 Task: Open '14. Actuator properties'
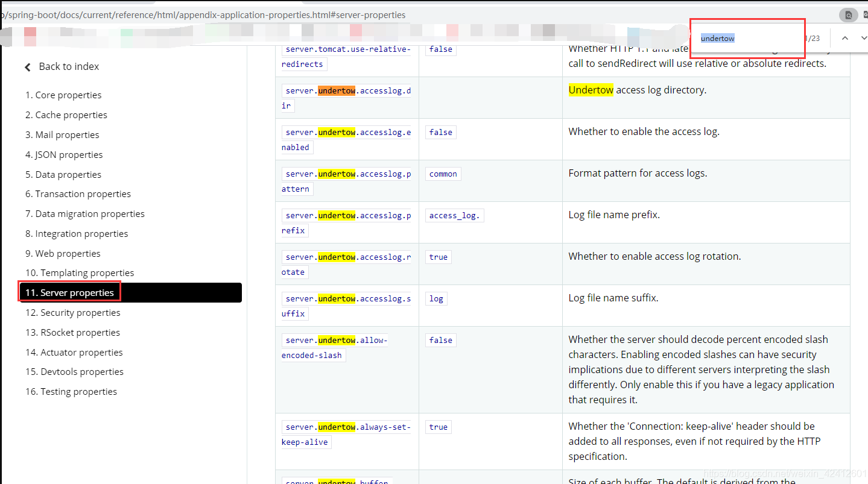(x=74, y=352)
